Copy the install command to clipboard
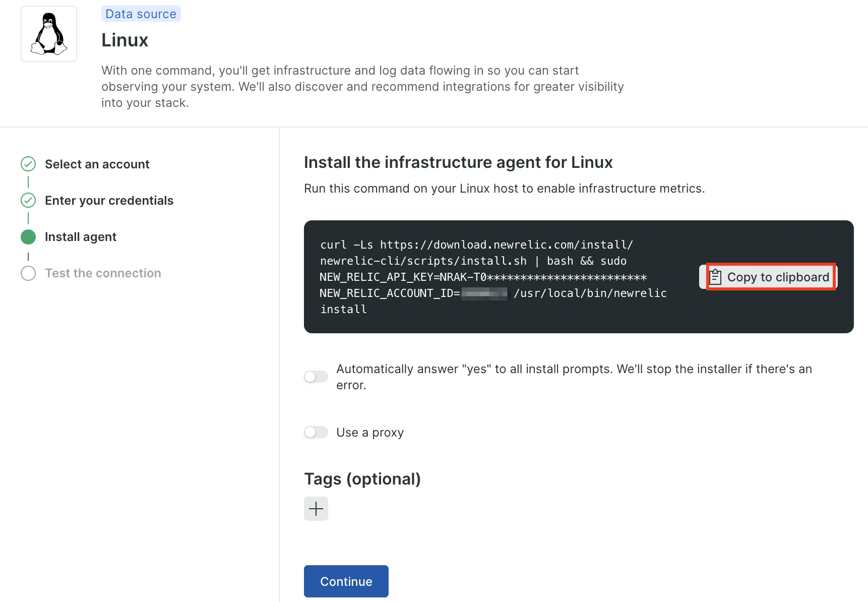Viewport: 868px width, 602px height. pyautogui.click(x=768, y=277)
